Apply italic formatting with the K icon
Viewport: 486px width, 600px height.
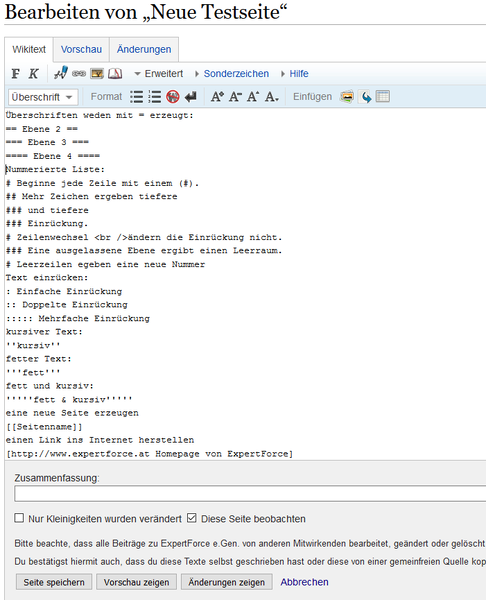pos(34,73)
